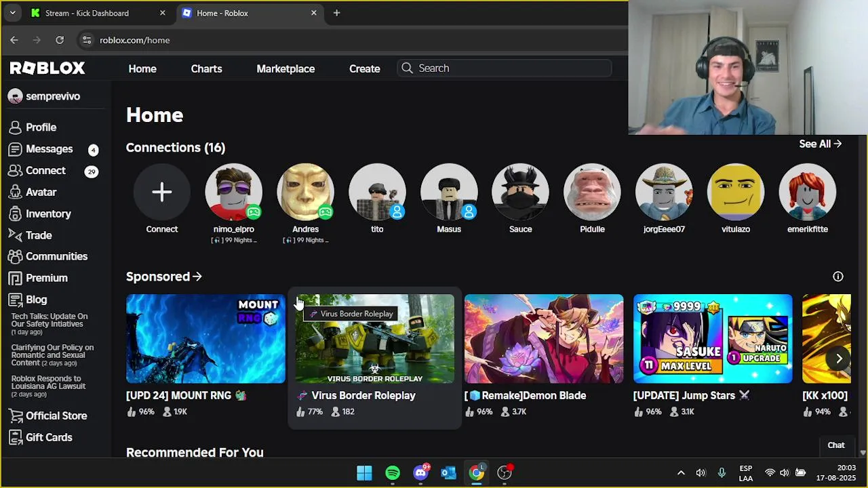Click Chrome icon in taskbar
Image resolution: width=868 pixels, height=488 pixels.
[x=477, y=472]
